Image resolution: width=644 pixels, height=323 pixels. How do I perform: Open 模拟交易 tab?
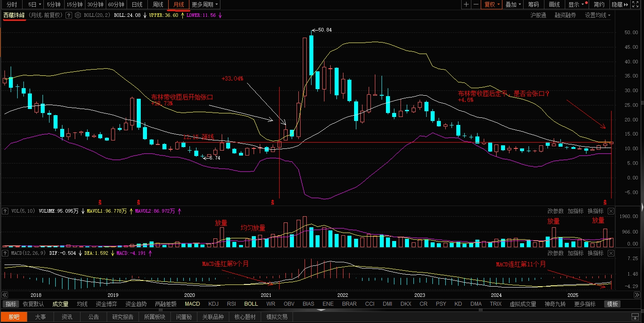click(277, 317)
